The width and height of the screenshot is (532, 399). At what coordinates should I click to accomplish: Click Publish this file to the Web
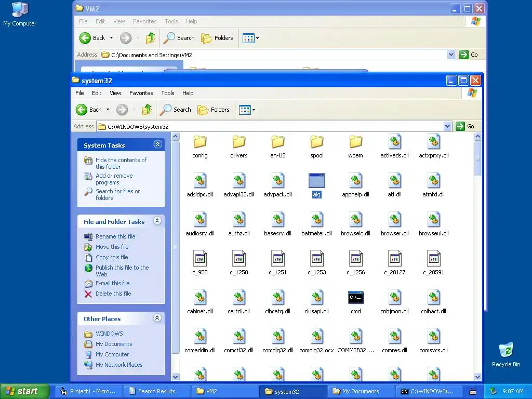click(x=122, y=271)
